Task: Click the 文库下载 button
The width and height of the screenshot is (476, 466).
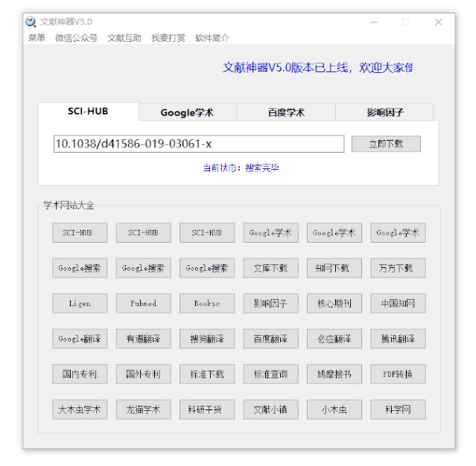Action: (x=270, y=268)
